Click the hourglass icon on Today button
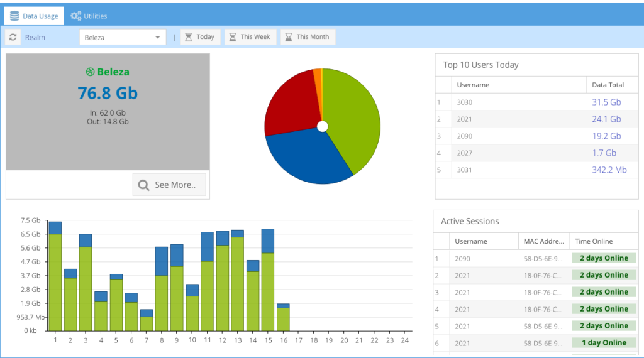 [x=188, y=37]
